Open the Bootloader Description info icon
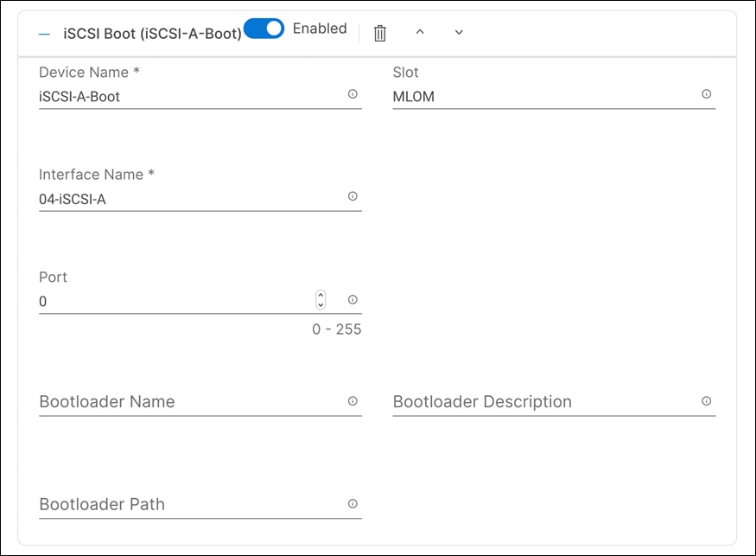 pos(706,399)
